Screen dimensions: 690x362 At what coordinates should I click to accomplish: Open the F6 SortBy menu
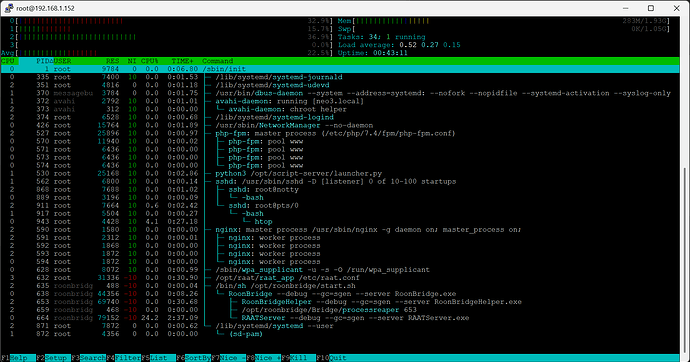coord(194,358)
